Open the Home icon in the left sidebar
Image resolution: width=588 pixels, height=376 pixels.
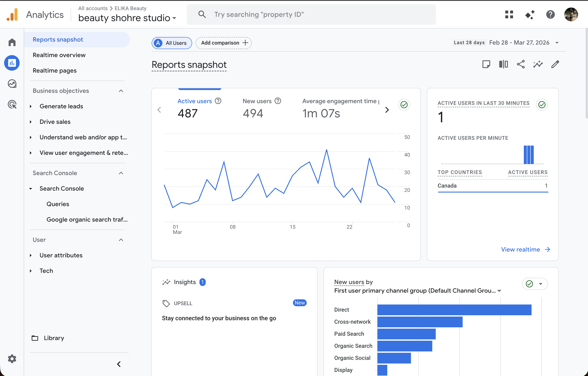click(x=12, y=42)
